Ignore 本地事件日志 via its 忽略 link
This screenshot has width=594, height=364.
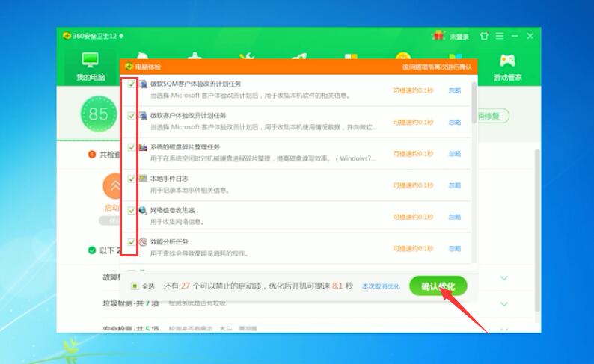click(x=455, y=185)
